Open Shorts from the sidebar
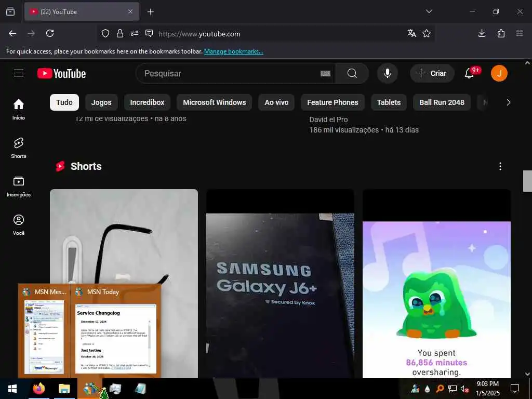This screenshot has width=532, height=399. (x=19, y=148)
